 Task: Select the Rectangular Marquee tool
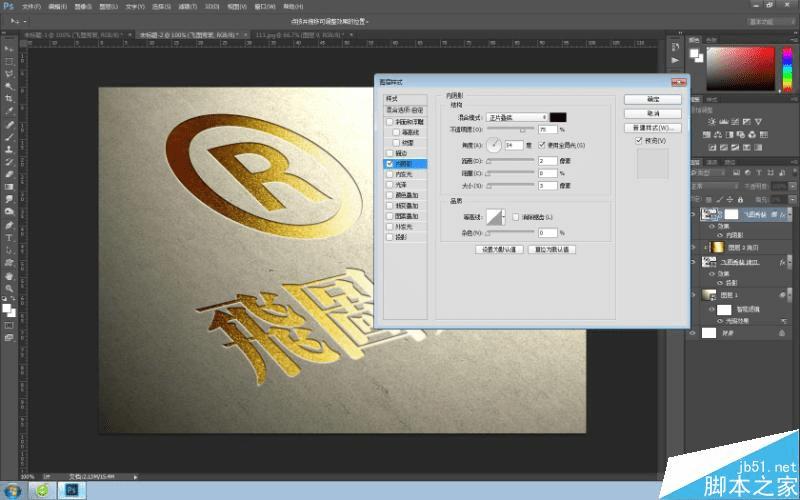tap(9, 60)
